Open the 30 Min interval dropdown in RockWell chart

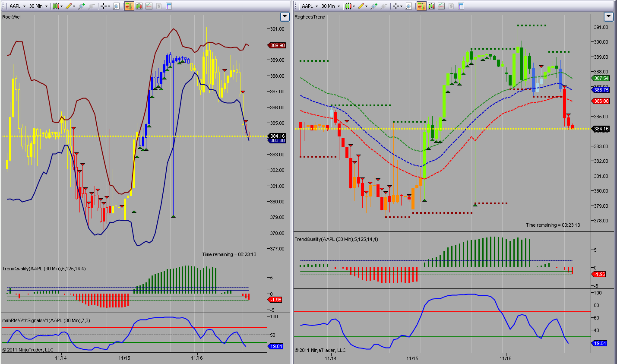38,6
